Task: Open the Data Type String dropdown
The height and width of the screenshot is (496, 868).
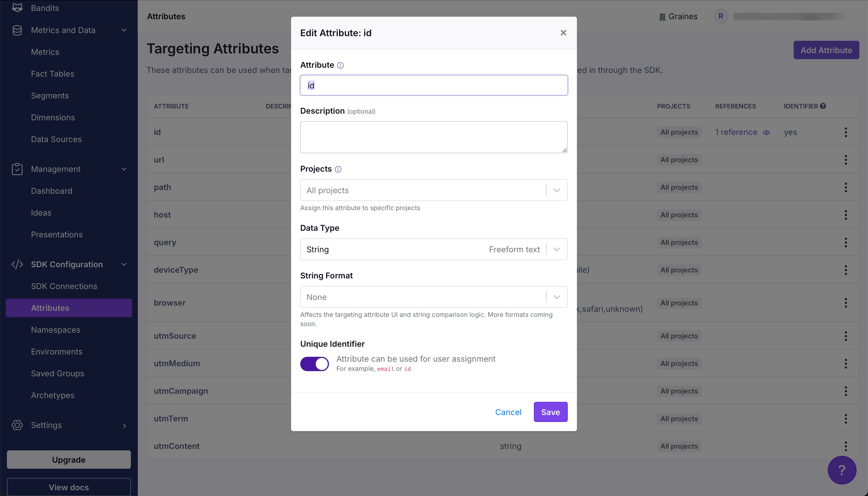Action: coord(434,249)
